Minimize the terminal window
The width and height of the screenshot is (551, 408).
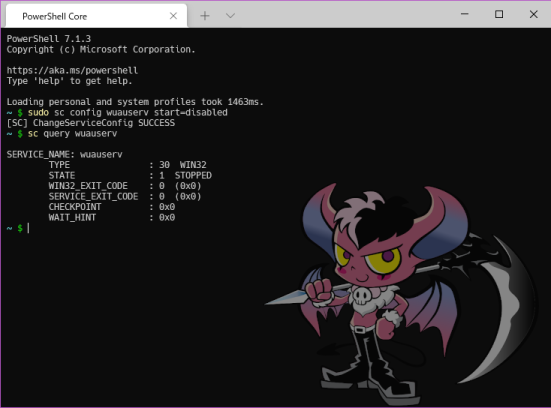point(465,14)
